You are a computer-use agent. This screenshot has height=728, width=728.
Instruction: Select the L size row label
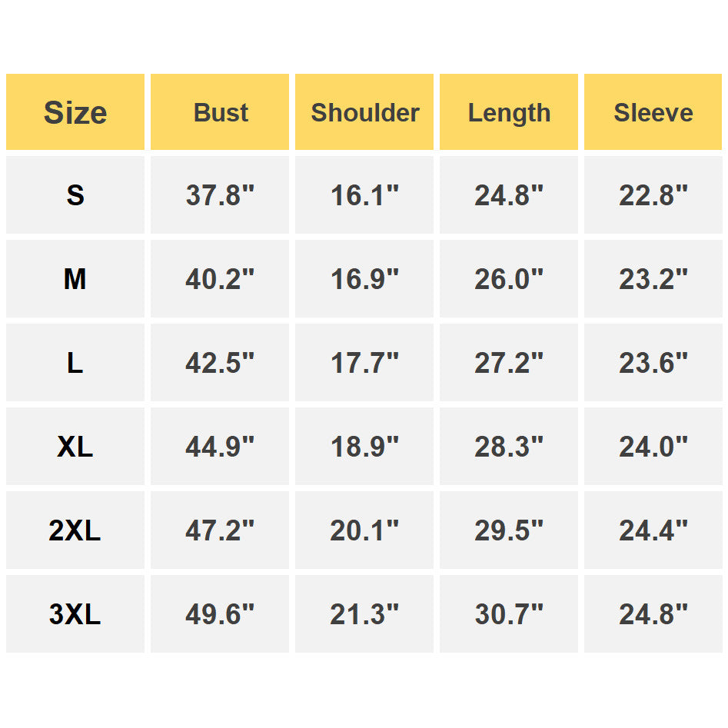(75, 363)
